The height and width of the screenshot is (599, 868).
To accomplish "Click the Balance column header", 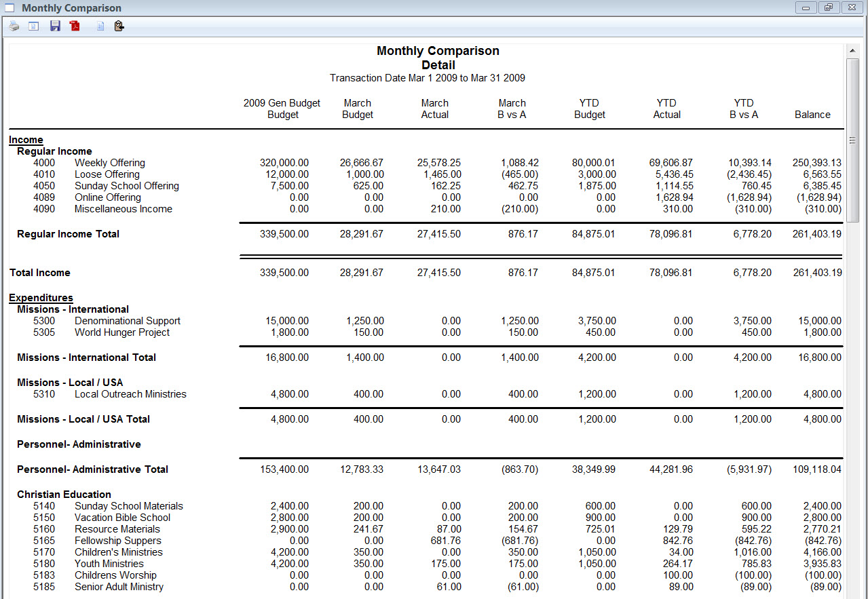I will pos(812,115).
